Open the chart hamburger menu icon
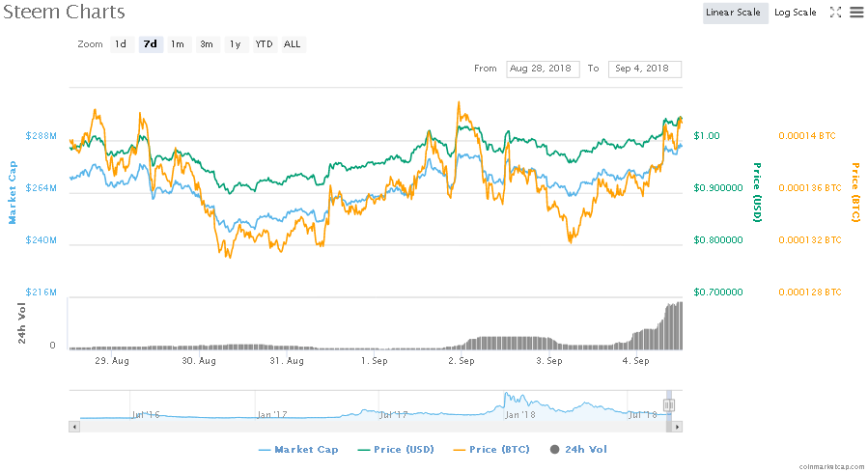 coord(855,13)
